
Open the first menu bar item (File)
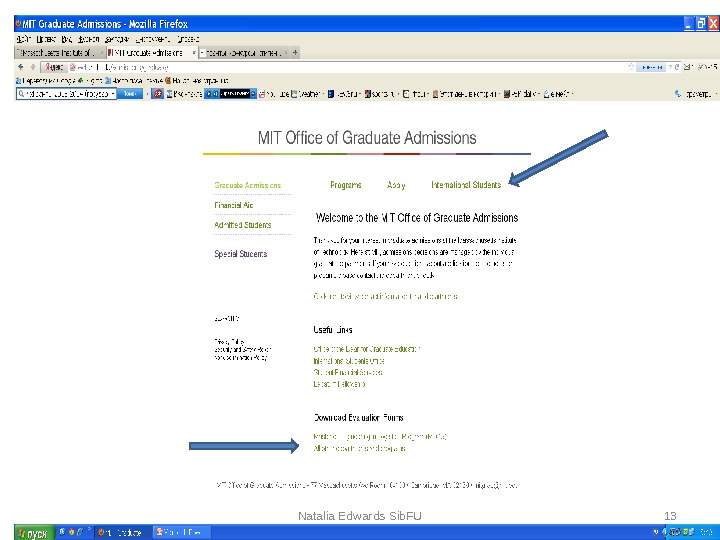pyautogui.click(x=23, y=39)
